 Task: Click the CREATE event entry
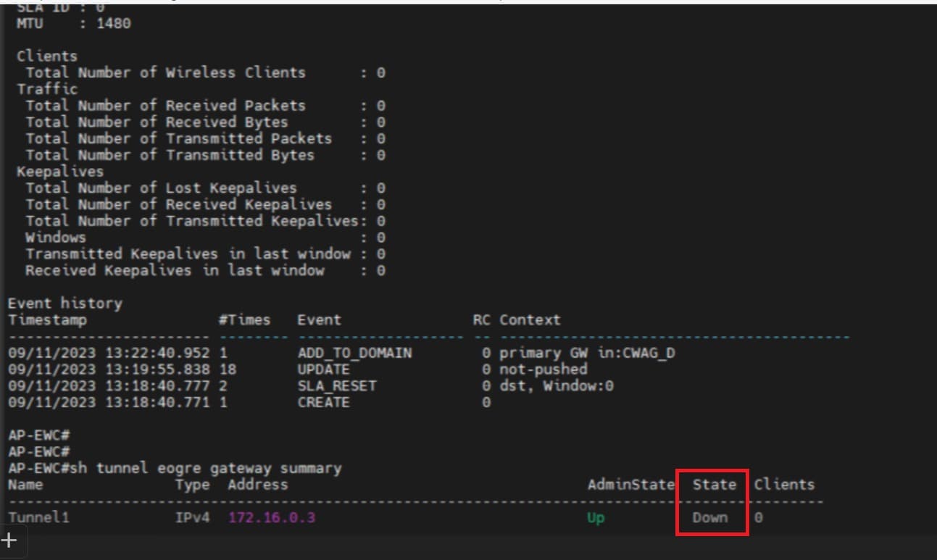(x=323, y=402)
